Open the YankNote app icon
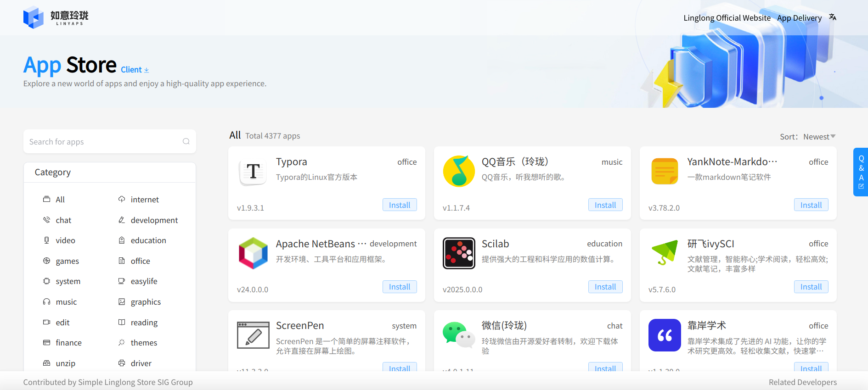 tap(665, 171)
